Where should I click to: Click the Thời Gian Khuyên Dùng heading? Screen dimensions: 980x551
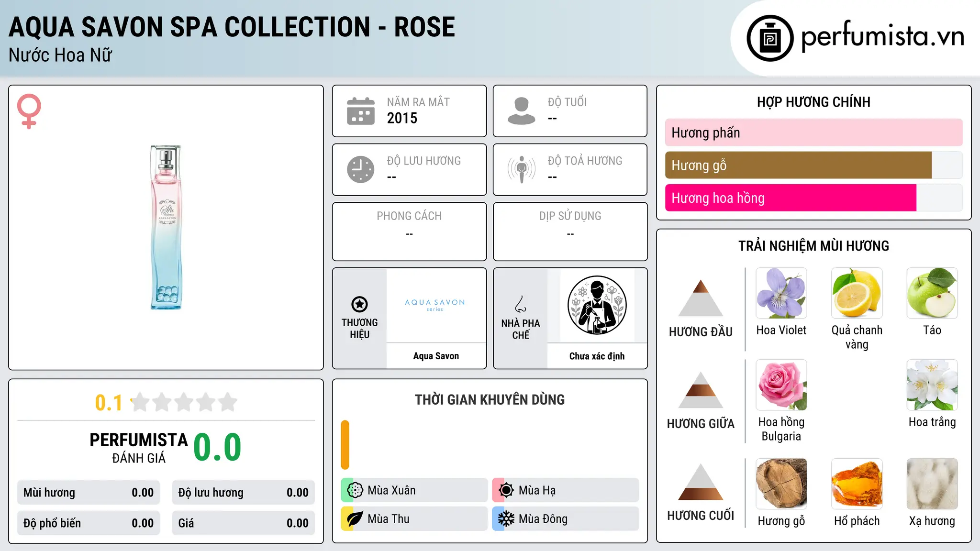(x=490, y=399)
